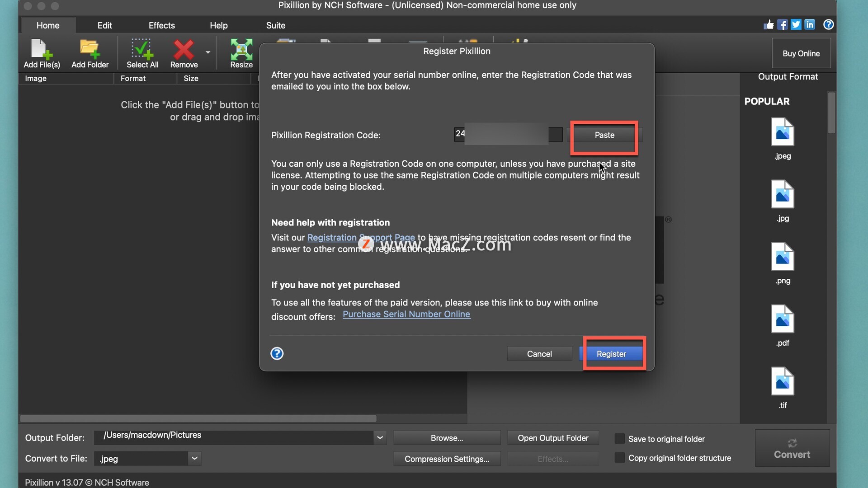The width and height of the screenshot is (868, 488).
Task: Enable Save to original folder checkbox
Action: point(620,439)
